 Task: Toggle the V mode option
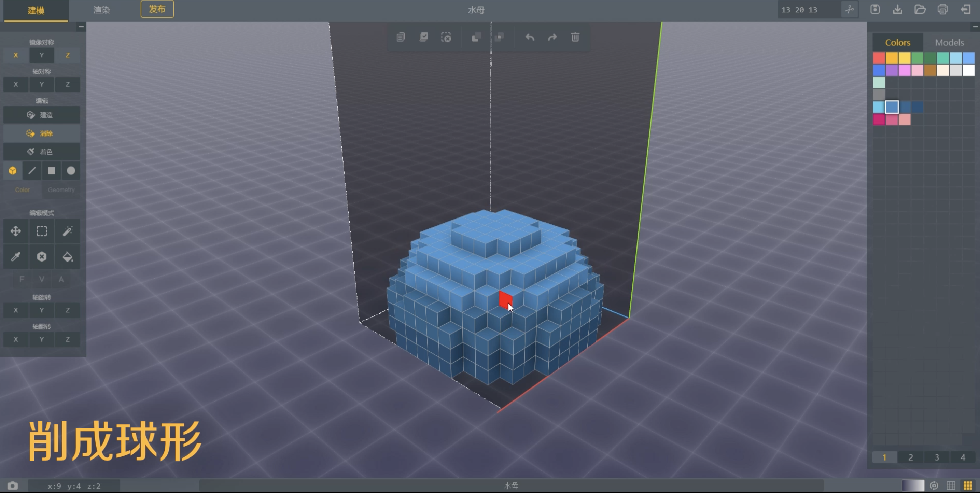(x=41, y=279)
